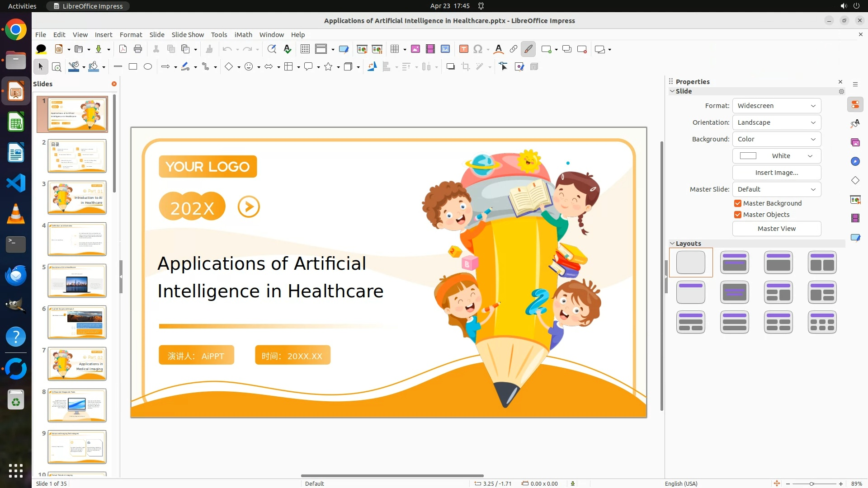This screenshot has height=488, width=868.
Task: Click the Crop Image tool icon
Action: click(465, 67)
